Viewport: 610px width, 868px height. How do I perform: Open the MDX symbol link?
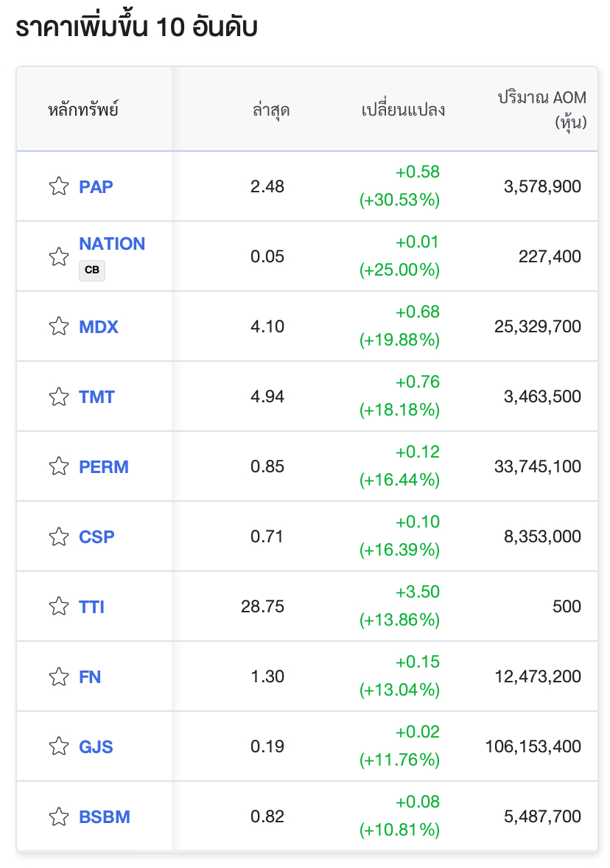pyautogui.click(x=99, y=327)
